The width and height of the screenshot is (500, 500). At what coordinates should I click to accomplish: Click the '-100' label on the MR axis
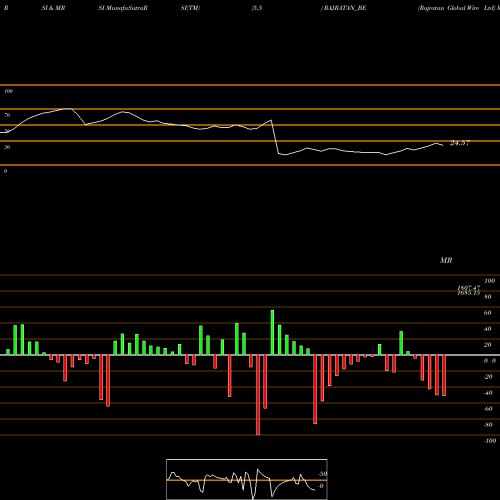490,441
